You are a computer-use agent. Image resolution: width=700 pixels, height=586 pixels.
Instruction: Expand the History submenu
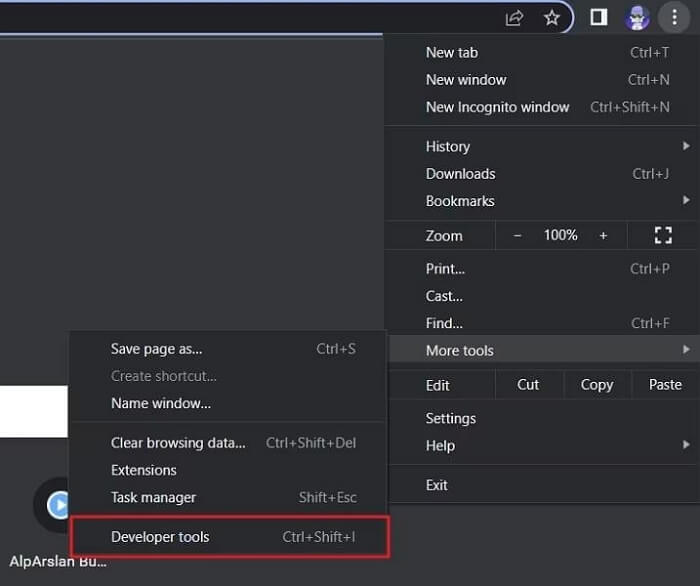542,146
